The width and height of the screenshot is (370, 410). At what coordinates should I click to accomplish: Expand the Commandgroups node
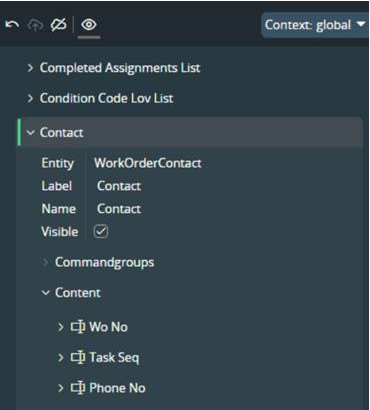click(x=45, y=263)
